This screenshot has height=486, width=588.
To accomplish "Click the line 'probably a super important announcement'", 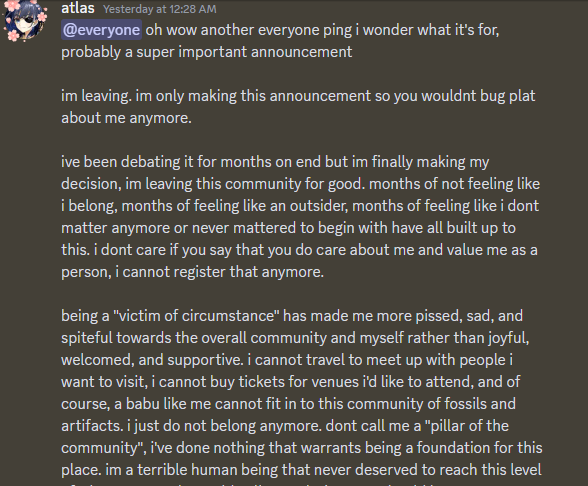I will (207, 52).
